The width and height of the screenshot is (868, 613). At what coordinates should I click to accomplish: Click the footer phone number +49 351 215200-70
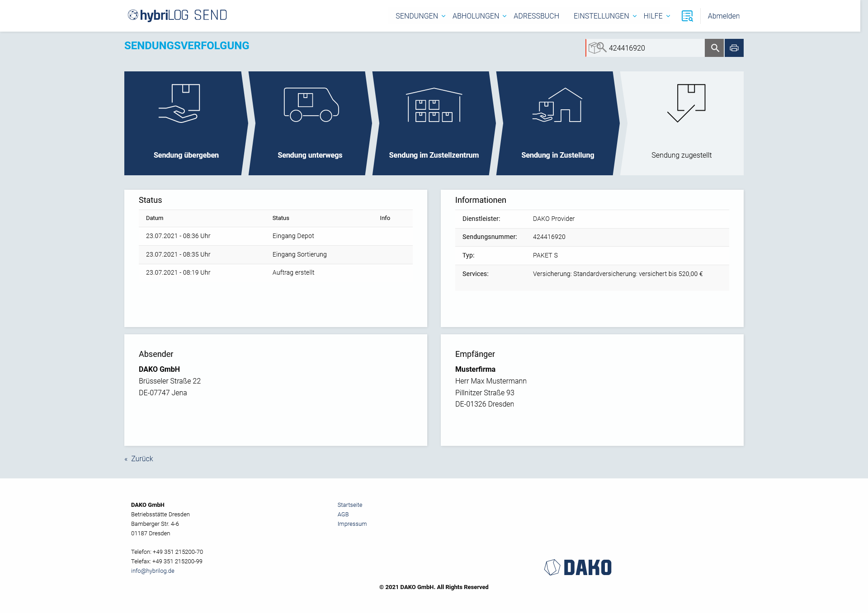tap(178, 552)
